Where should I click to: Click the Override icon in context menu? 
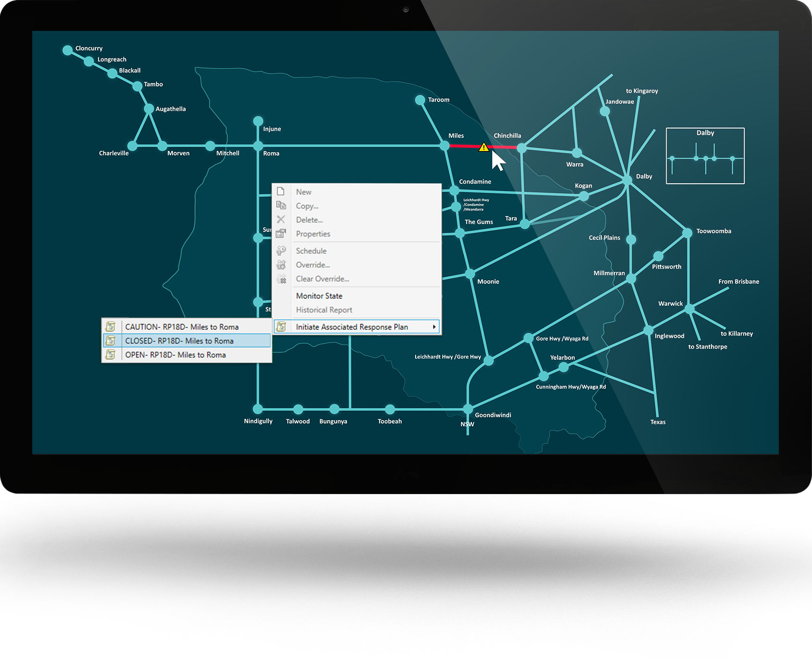[281, 265]
